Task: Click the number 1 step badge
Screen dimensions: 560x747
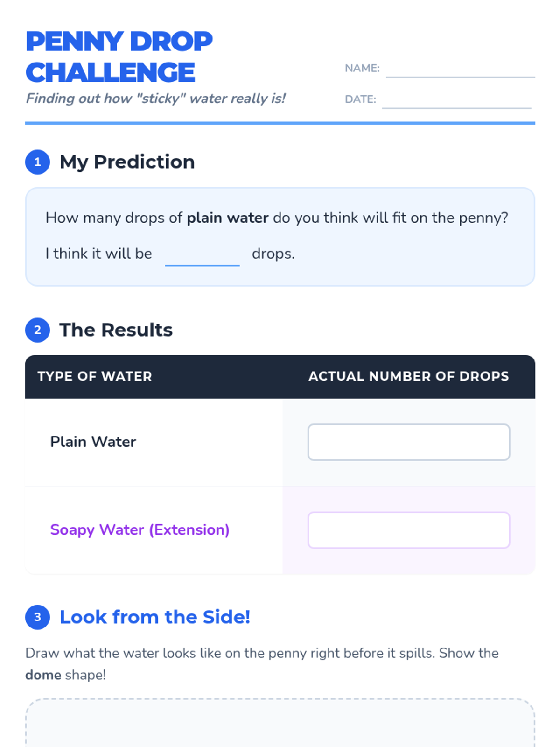Action: coord(37,162)
